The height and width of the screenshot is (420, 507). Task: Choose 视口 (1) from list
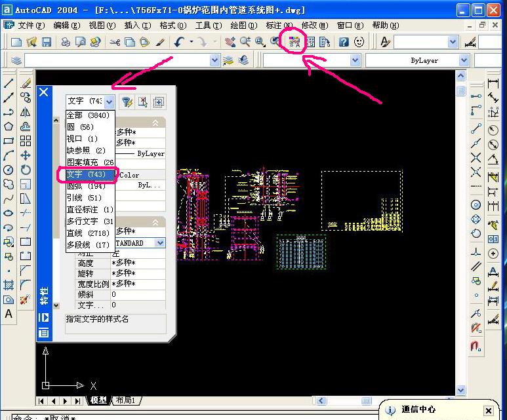point(91,139)
